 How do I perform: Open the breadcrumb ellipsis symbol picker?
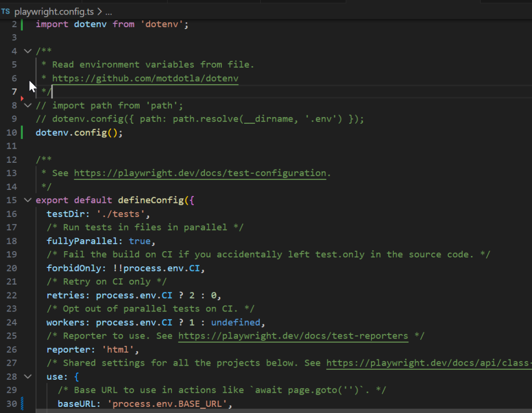pyautogui.click(x=109, y=11)
